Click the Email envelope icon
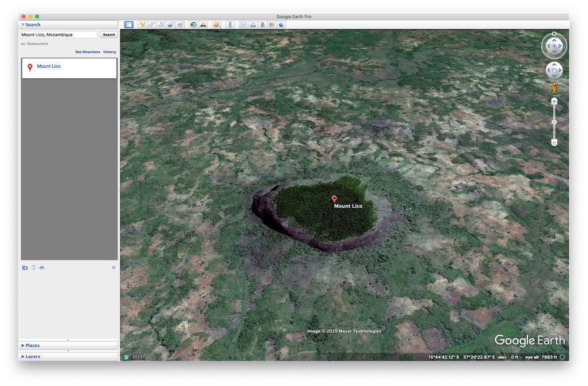Viewport: 588px width, 386px height. tap(243, 25)
